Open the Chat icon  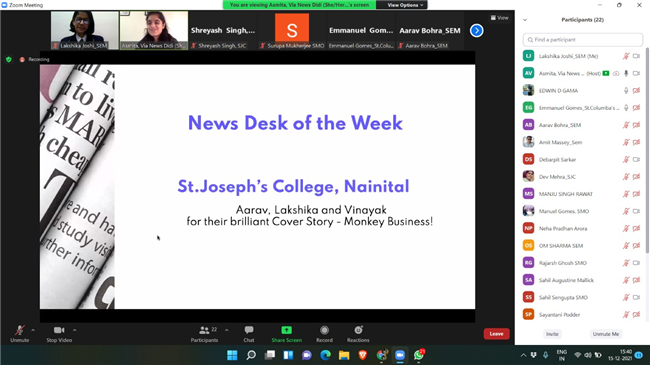[x=249, y=330]
